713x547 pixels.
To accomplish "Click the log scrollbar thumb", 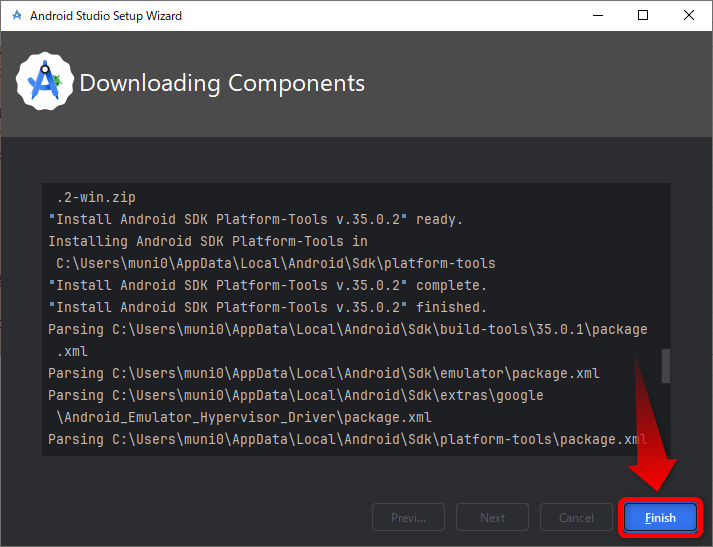I will 666,366.
